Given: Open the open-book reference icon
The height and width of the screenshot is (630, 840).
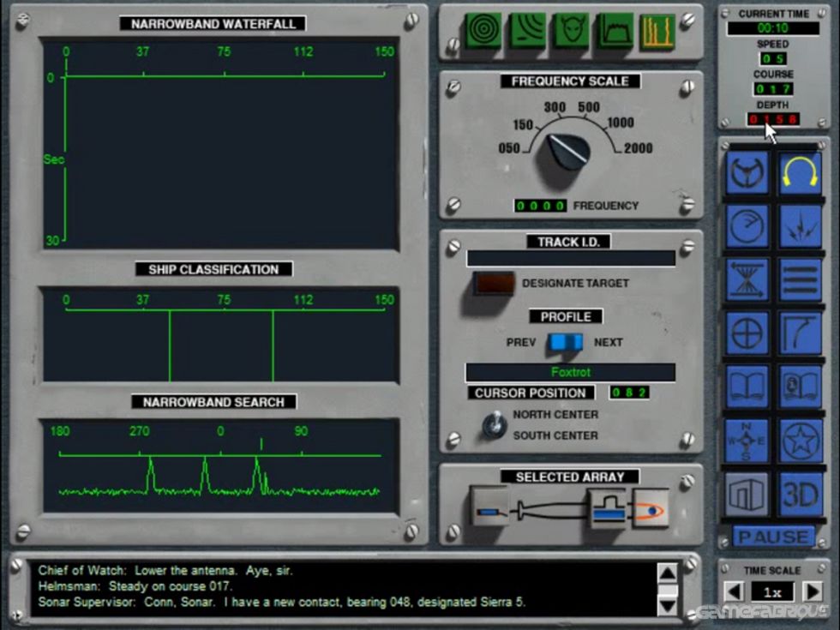Looking at the screenshot, I should click(x=747, y=387).
